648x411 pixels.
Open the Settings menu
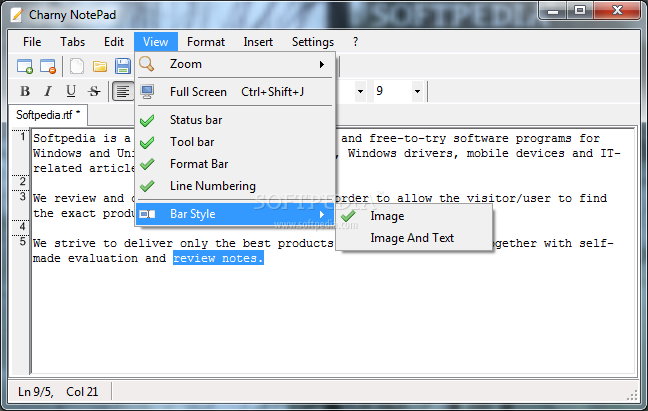coord(313,42)
